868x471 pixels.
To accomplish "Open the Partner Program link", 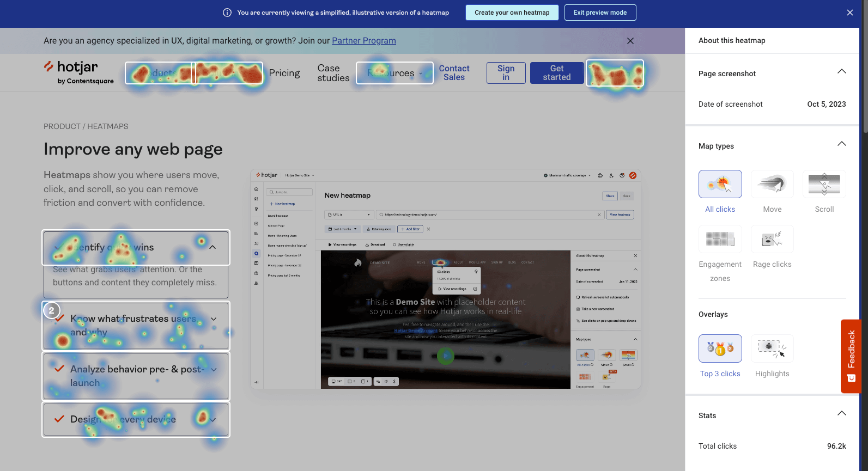I will coord(364,41).
